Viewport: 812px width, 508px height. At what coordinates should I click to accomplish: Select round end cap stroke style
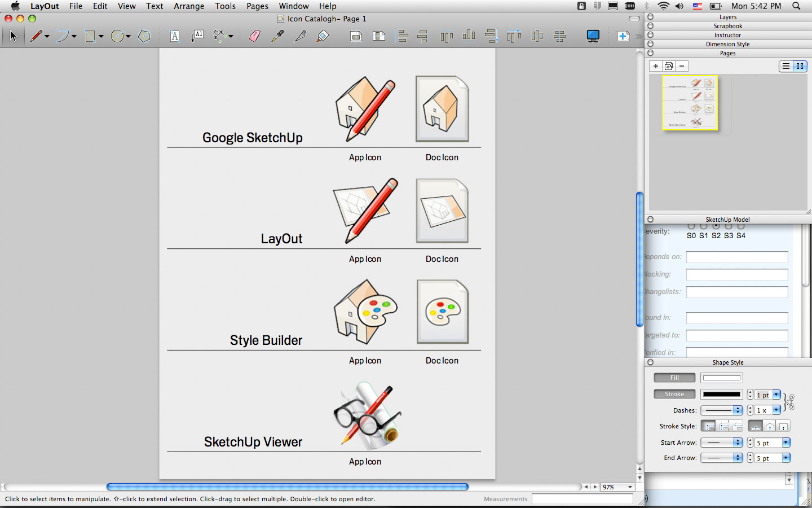coord(770,426)
